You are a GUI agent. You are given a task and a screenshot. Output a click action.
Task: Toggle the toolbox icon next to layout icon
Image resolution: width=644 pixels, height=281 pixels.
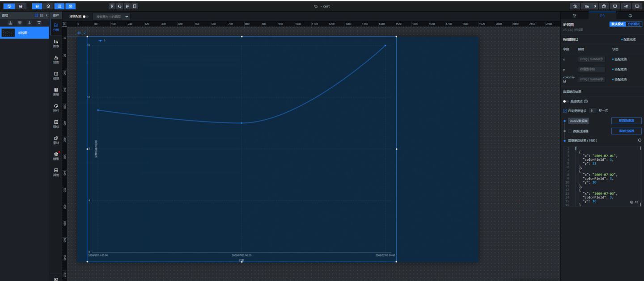click(70, 6)
